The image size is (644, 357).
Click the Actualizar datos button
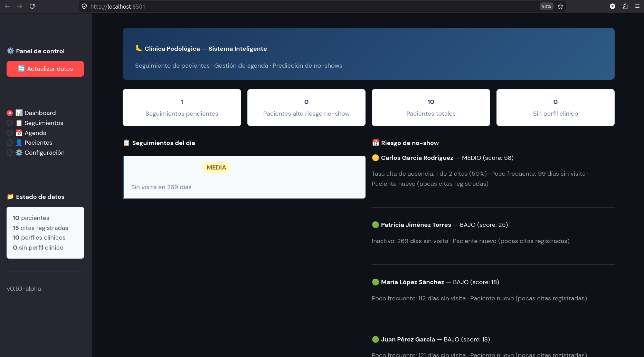45,69
